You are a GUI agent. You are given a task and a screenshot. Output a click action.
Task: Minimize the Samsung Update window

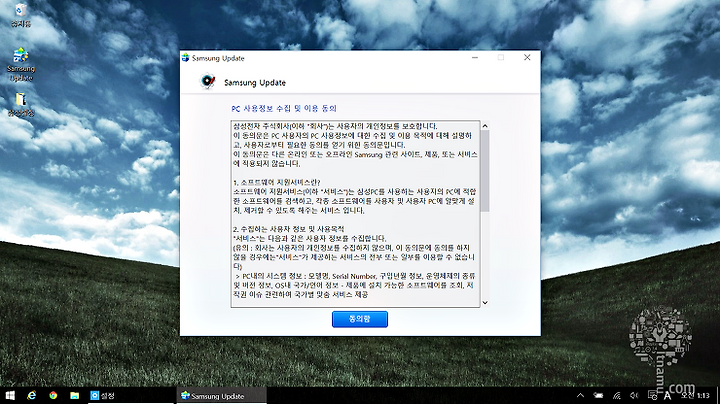click(475, 57)
